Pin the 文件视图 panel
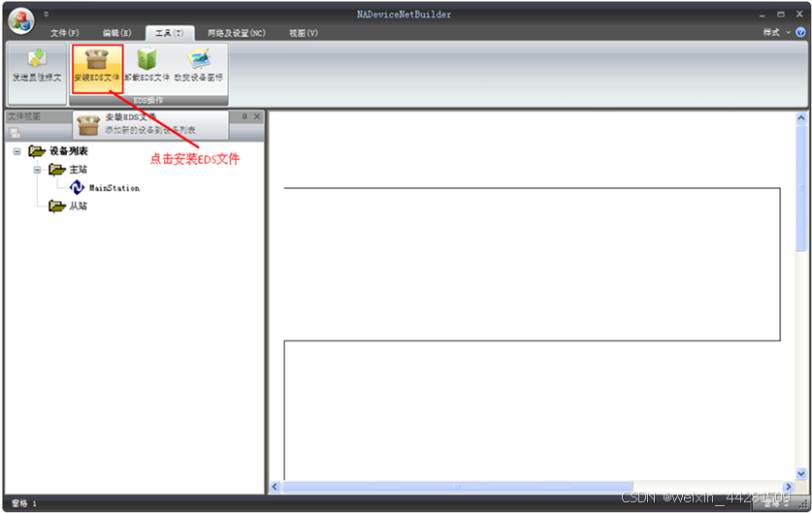This screenshot has width=812, height=513. tap(244, 116)
